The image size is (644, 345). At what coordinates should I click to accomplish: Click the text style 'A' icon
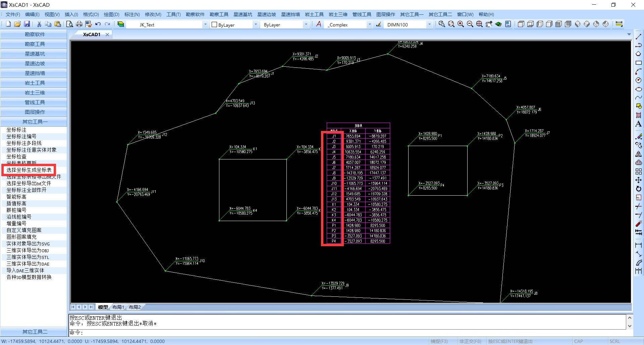[319, 24]
